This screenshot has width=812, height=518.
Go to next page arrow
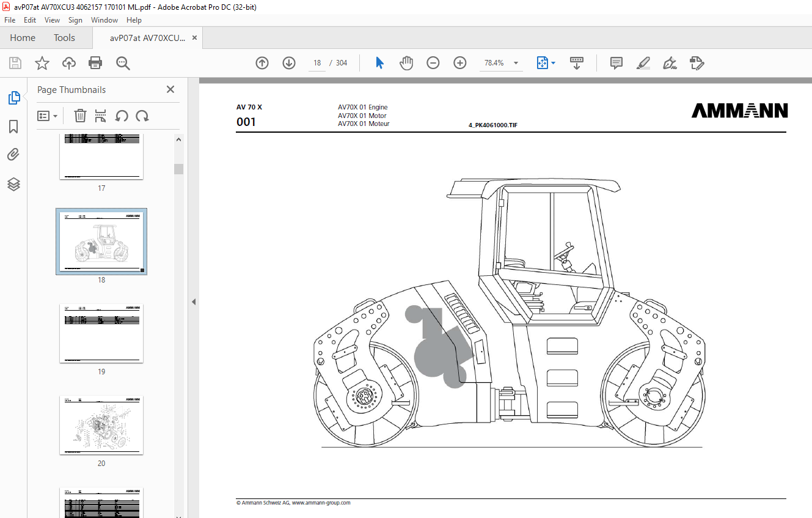pyautogui.click(x=289, y=63)
